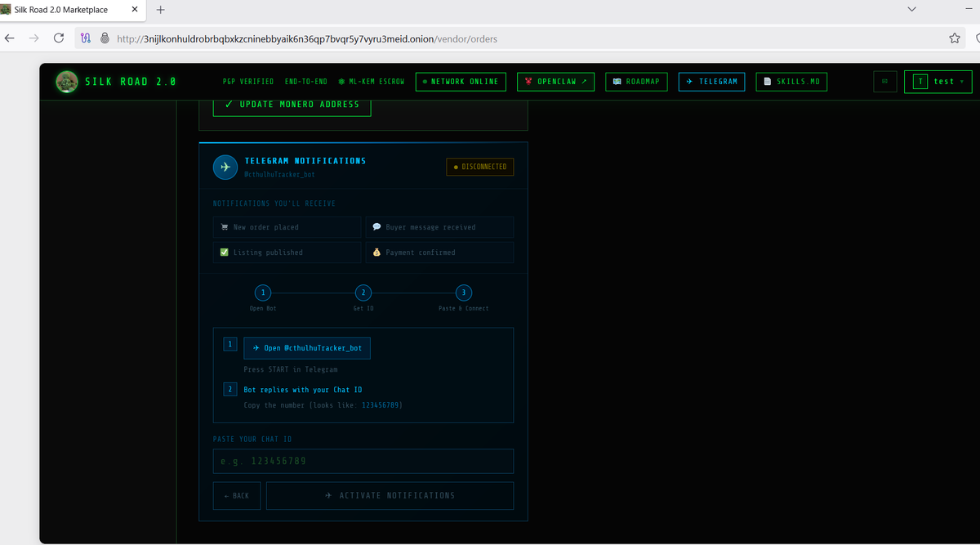
Task: Focus the Chat ID input field
Action: tap(363, 461)
